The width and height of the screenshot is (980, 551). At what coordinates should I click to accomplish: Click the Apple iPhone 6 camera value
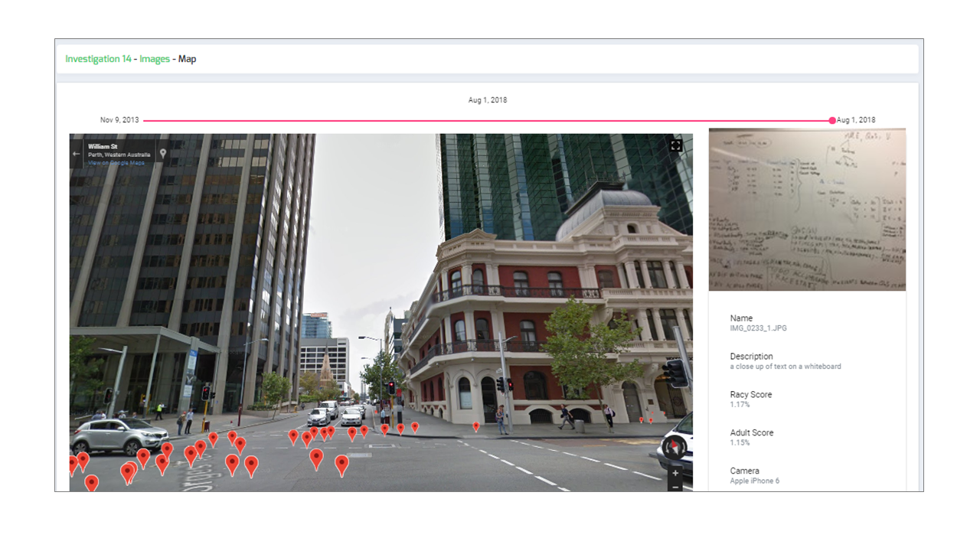754,481
